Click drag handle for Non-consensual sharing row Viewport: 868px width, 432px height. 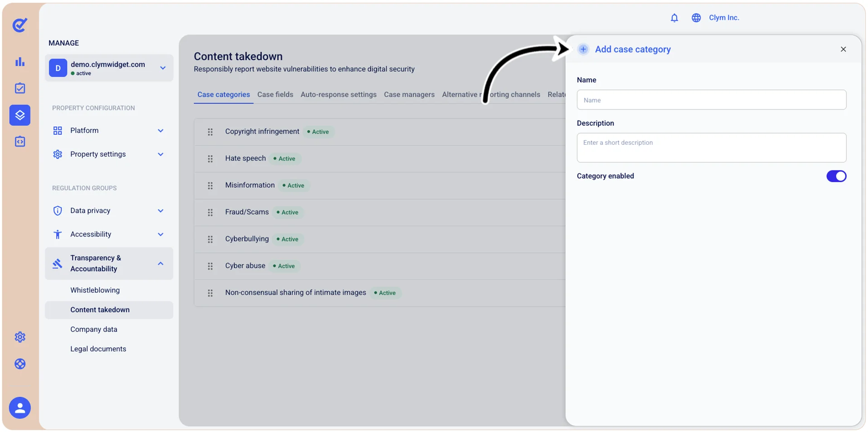tap(210, 293)
